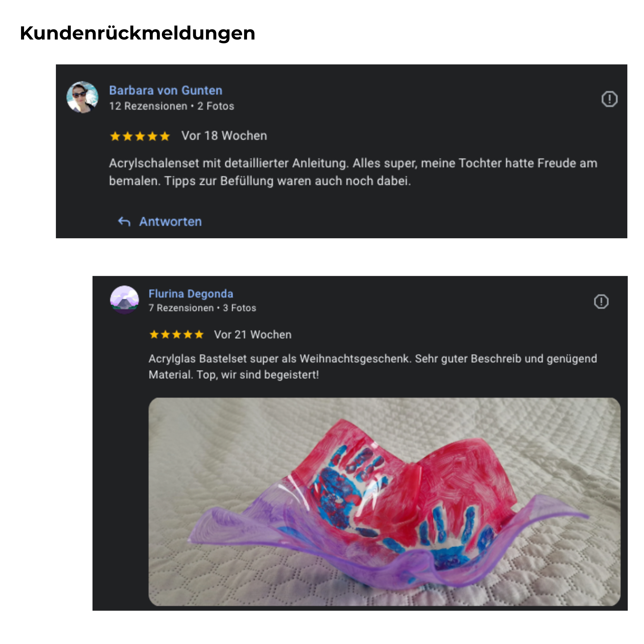The width and height of the screenshot is (644, 644).
Task: Click the reply arrow icon beside Antworten
Action: coord(124,221)
